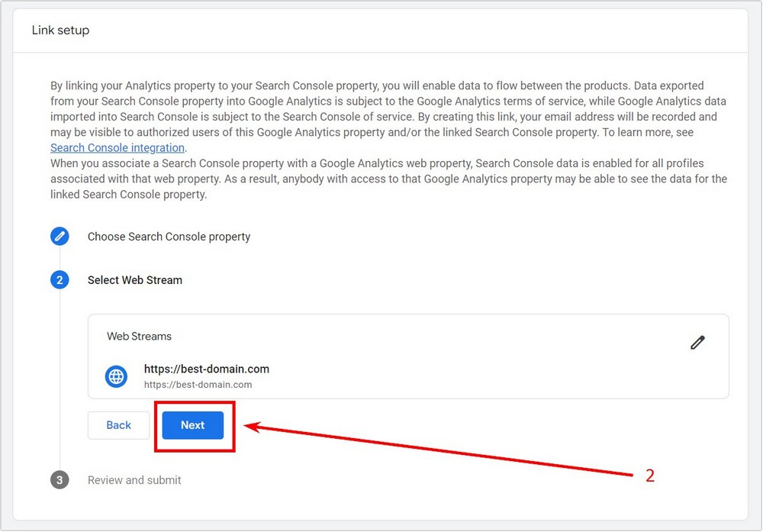
Task: Click the blue globe web stream icon
Action: 116,376
